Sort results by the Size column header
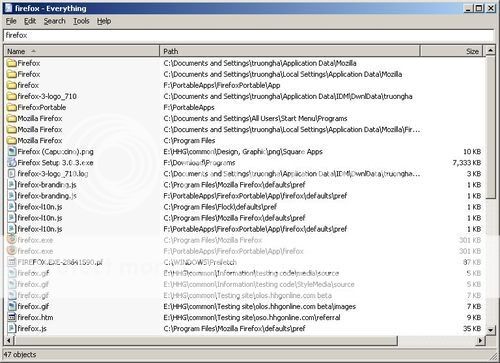 coord(451,51)
